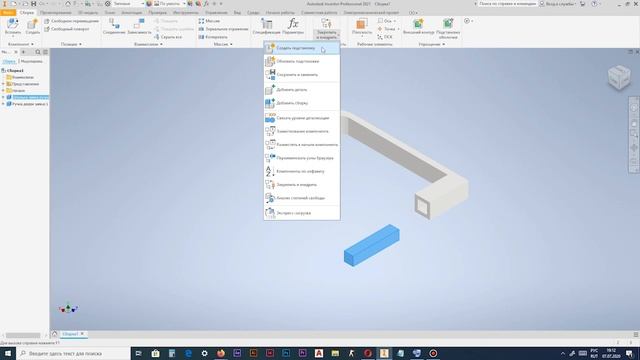640x360 pixels.
Task: Switch to the Проверка ribbon tab
Action: (x=158, y=13)
